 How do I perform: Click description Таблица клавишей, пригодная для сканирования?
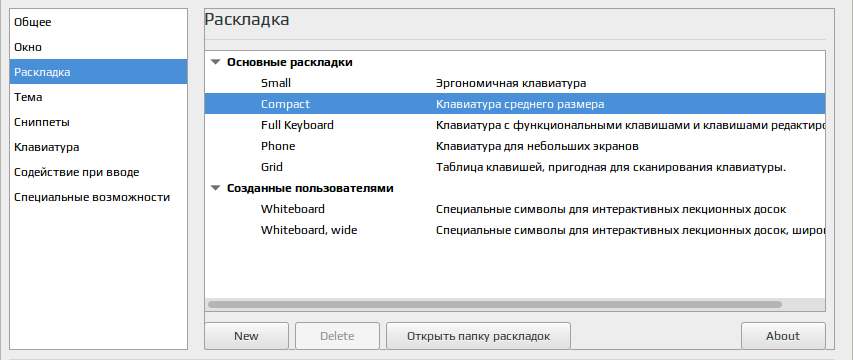(611, 167)
